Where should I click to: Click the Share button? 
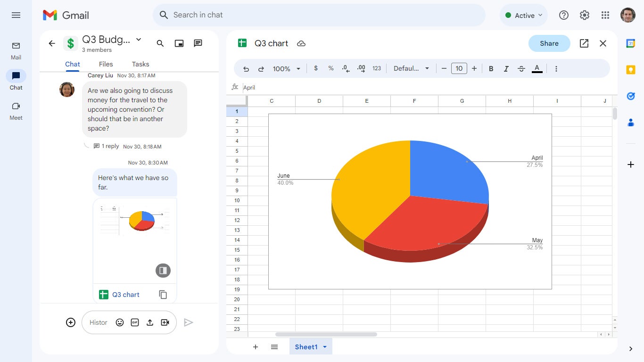pos(549,43)
